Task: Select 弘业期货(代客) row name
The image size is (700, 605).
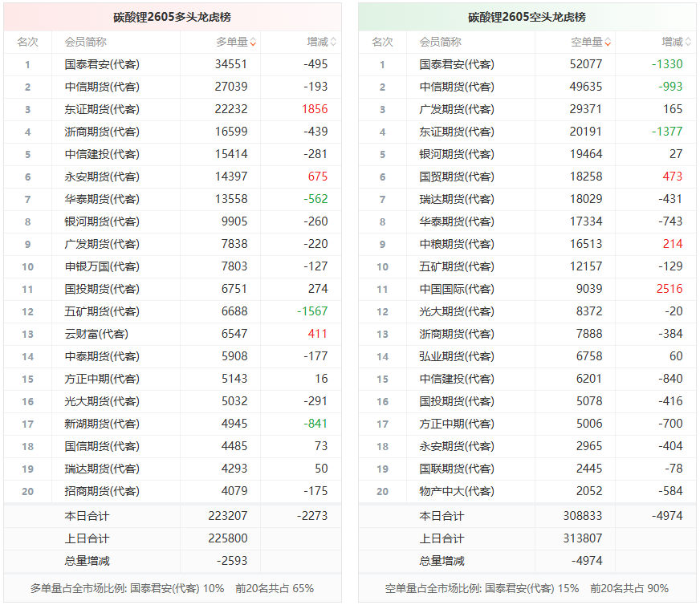Action: point(457,356)
